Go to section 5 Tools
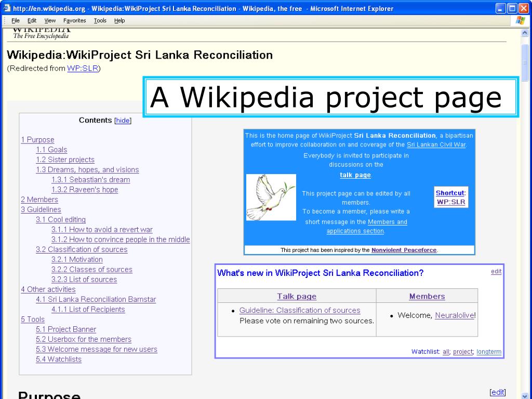The height and width of the screenshot is (399, 532). click(33, 320)
